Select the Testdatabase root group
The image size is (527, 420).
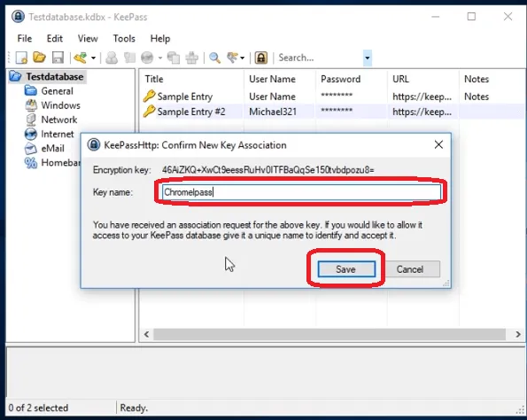click(54, 77)
